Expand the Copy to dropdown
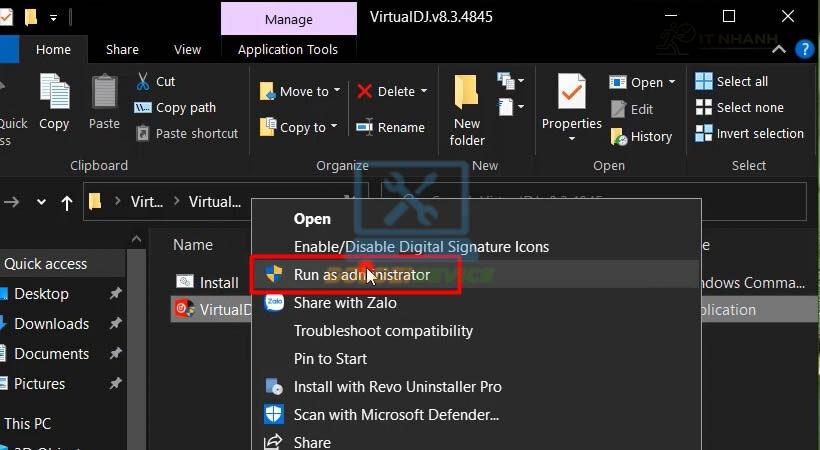This screenshot has width=820, height=450. 334,127
